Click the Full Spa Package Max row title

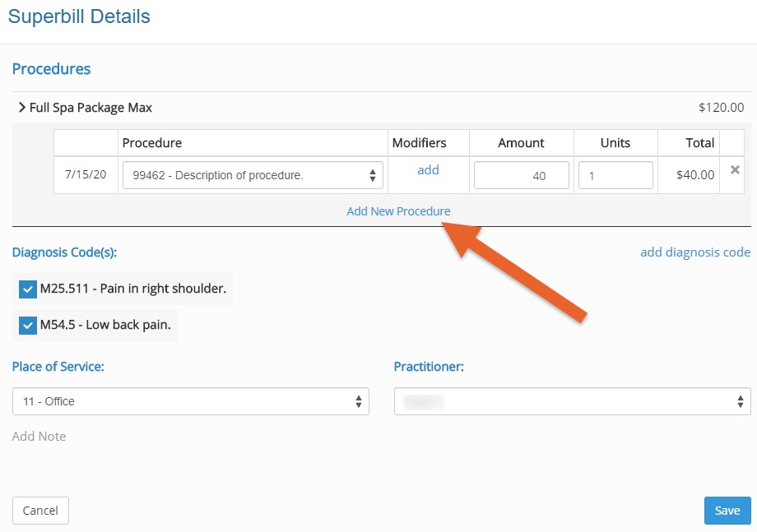click(x=91, y=108)
